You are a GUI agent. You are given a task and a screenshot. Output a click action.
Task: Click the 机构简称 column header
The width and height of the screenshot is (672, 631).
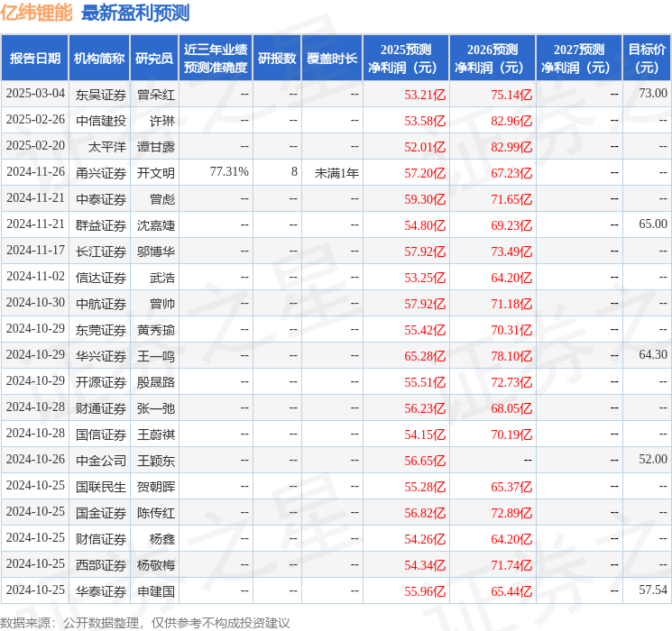(99, 59)
